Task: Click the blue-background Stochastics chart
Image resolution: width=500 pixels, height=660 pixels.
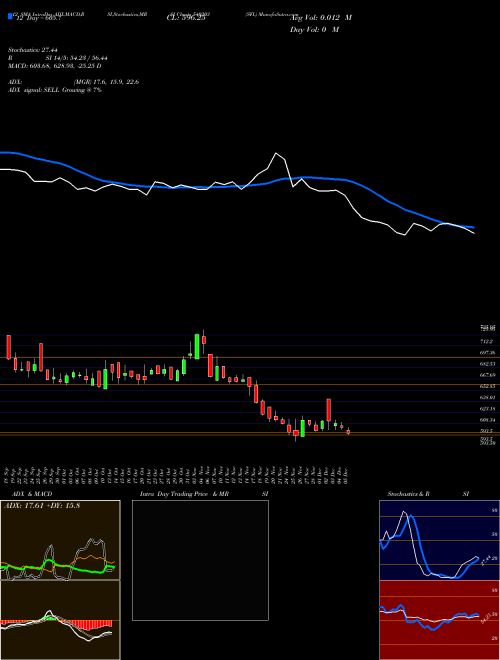Action: pyautogui.click(x=439, y=540)
